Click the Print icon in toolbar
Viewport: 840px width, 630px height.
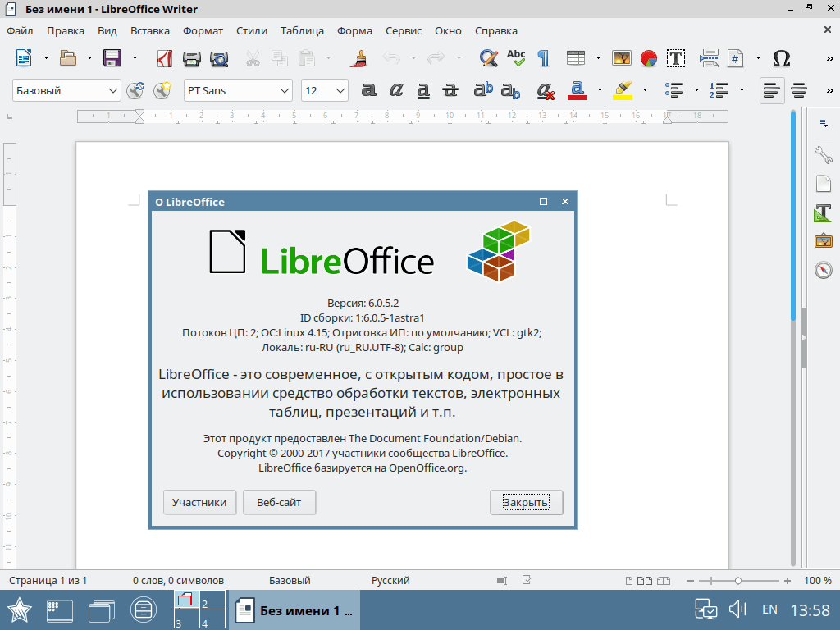click(192, 58)
